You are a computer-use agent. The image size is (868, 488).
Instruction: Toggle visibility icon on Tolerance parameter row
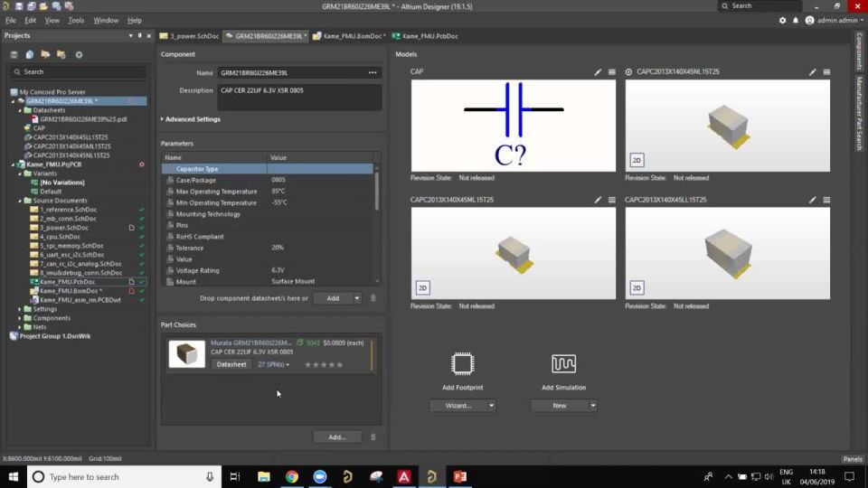point(170,248)
